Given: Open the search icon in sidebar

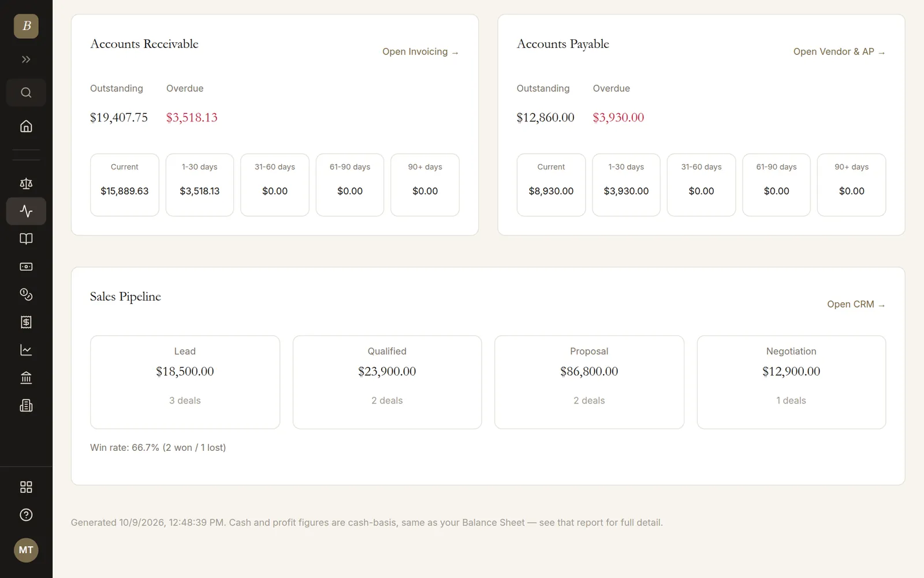Looking at the screenshot, I should click(x=26, y=92).
